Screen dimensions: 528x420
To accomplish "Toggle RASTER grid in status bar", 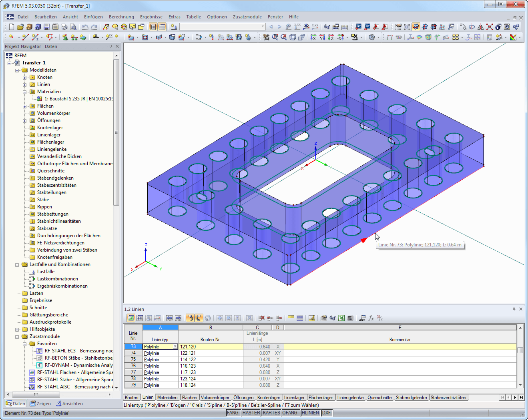I will click(x=251, y=413).
